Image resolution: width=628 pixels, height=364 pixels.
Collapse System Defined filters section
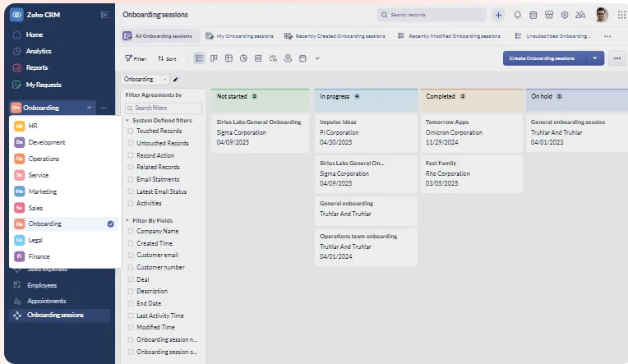click(127, 120)
